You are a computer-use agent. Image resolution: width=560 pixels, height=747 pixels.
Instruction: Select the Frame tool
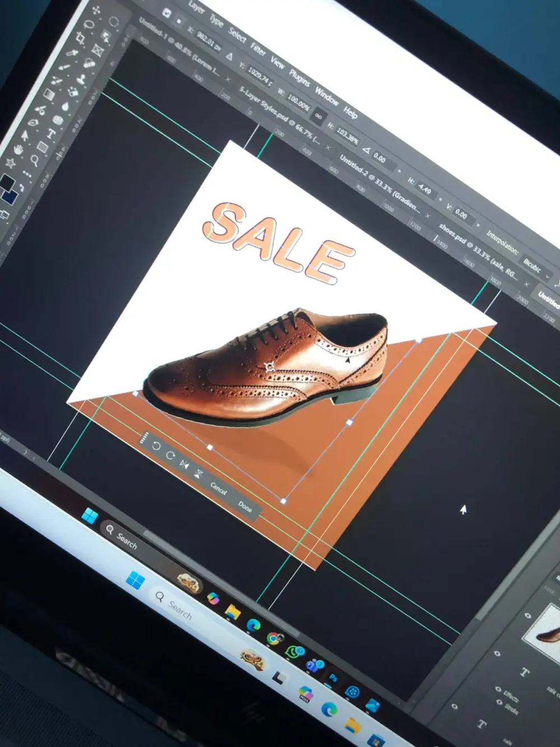(97, 50)
